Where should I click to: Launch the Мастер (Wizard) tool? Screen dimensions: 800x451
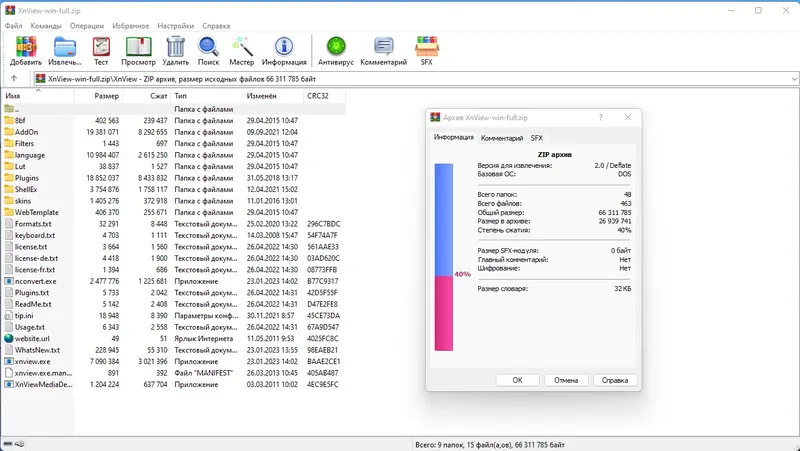(x=242, y=46)
